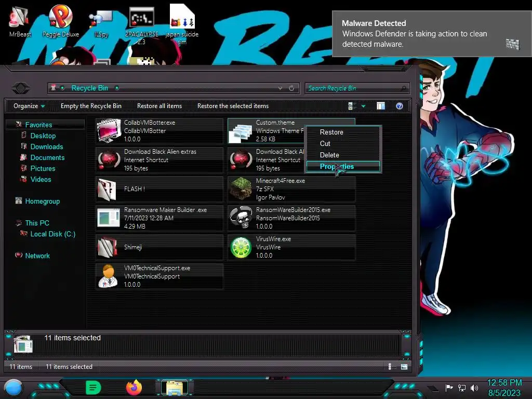This screenshot has height=399, width=532.
Task: Select Download Black Alien extras shortcut icon
Action: (x=109, y=159)
